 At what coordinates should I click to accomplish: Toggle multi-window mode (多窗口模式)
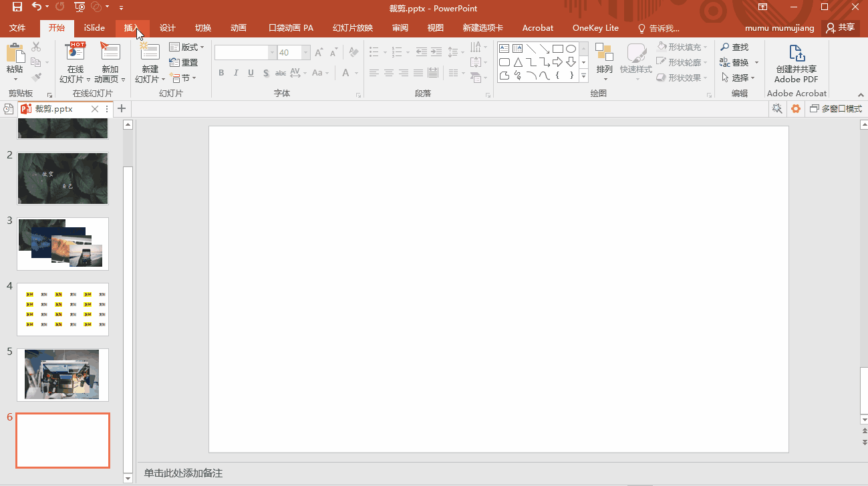(x=835, y=109)
